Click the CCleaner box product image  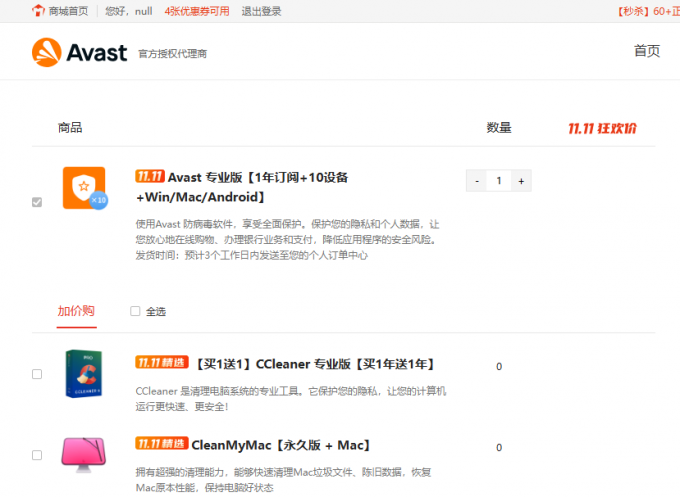(x=84, y=374)
